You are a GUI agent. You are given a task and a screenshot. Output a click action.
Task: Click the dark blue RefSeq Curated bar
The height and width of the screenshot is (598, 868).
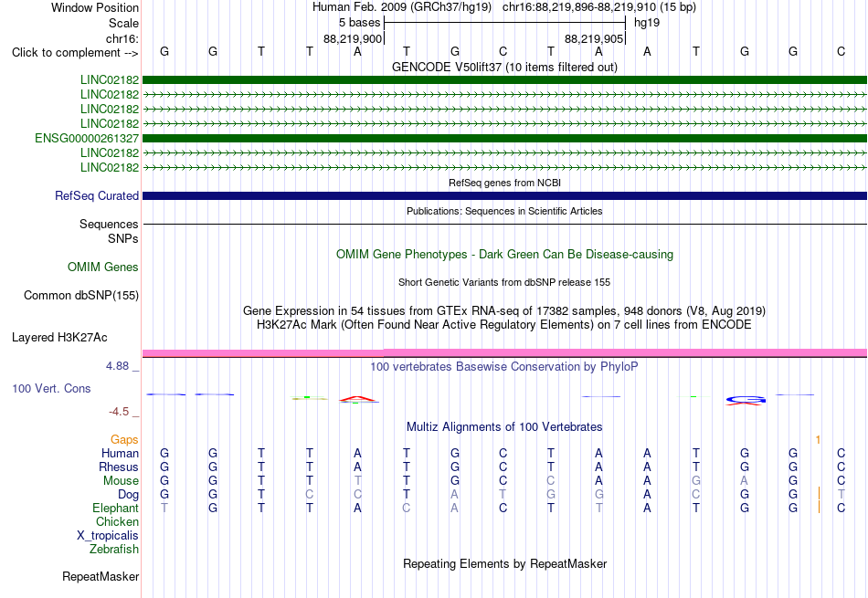pyautogui.click(x=504, y=195)
